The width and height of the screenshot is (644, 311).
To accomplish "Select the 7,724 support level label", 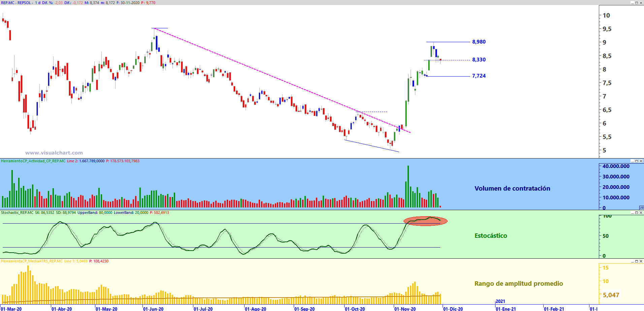I will [x=479, y=76].
